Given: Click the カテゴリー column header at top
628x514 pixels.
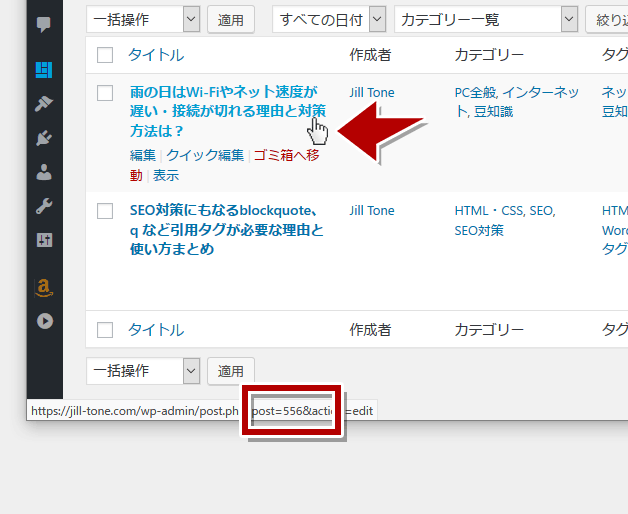Looking at the screenshot, I should point(489,55).
